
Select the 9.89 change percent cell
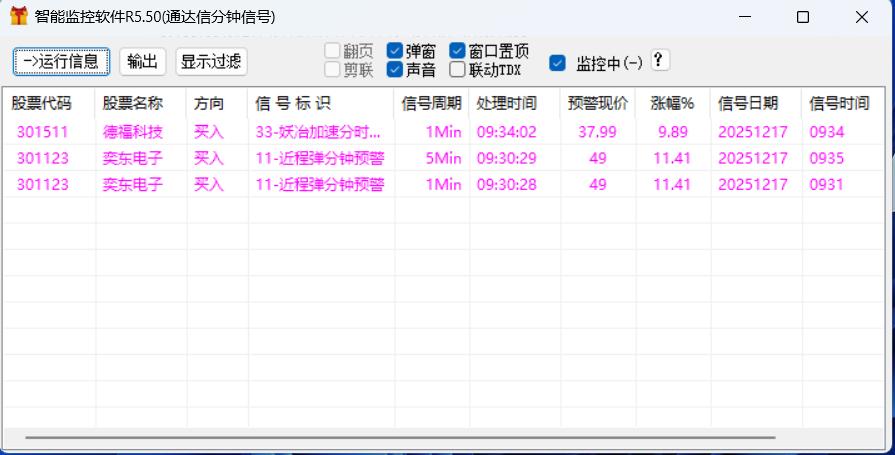point(673,132)
